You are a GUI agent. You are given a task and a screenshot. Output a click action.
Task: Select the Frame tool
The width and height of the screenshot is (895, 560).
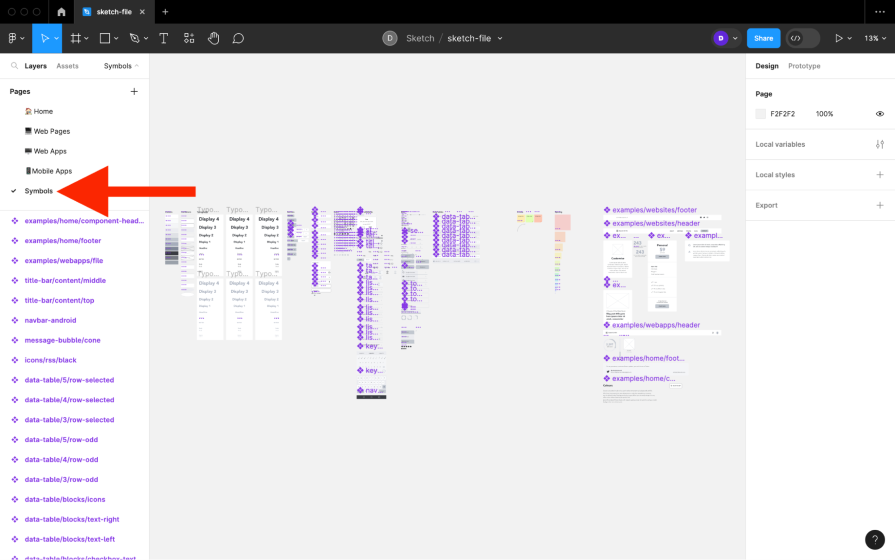point(75,38)
